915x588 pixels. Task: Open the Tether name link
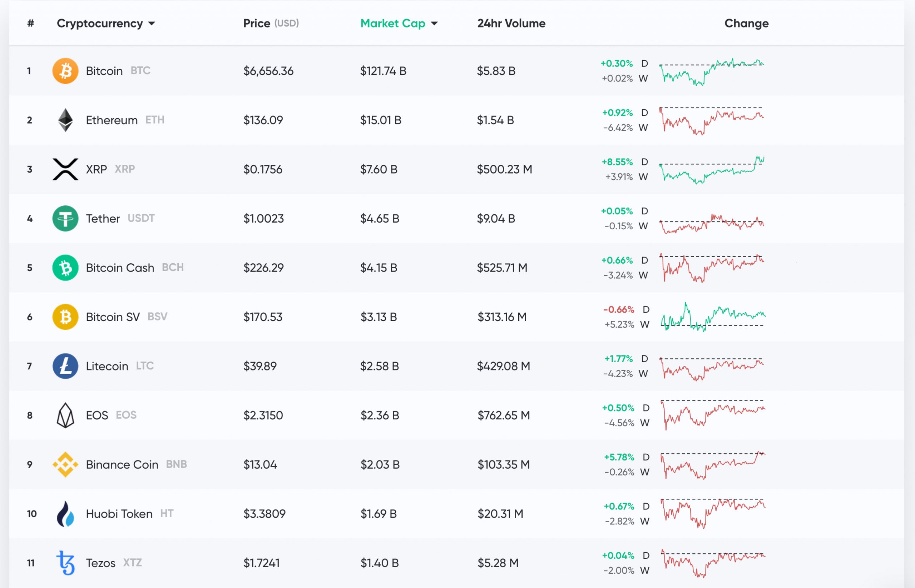pyautogui.click(x=103, y=218)
